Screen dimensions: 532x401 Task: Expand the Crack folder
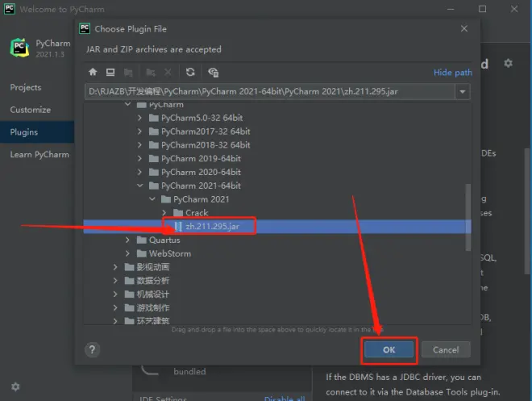click(x=164, y=213)
